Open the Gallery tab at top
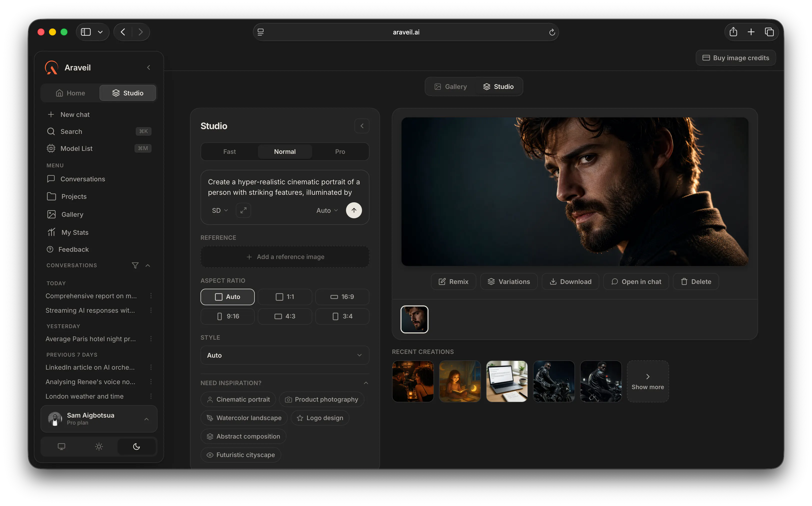This screenshot has height=506, width=812. coord(450,87)
